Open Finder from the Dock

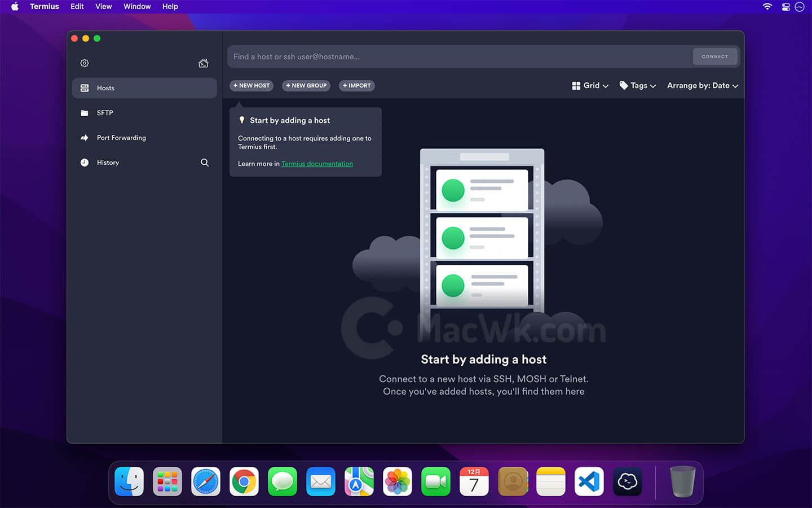pyautogui.click(x=129, y=481)
